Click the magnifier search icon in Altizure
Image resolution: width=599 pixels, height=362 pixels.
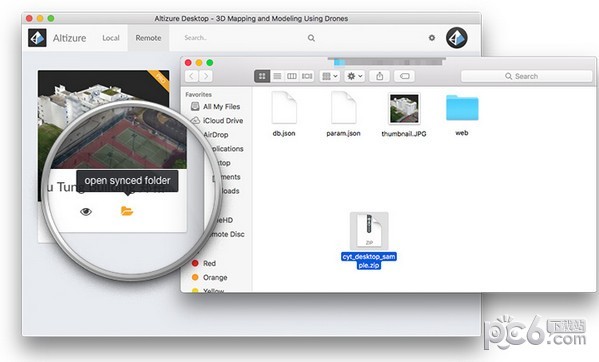pyautogui.click(x=311, y=38)
